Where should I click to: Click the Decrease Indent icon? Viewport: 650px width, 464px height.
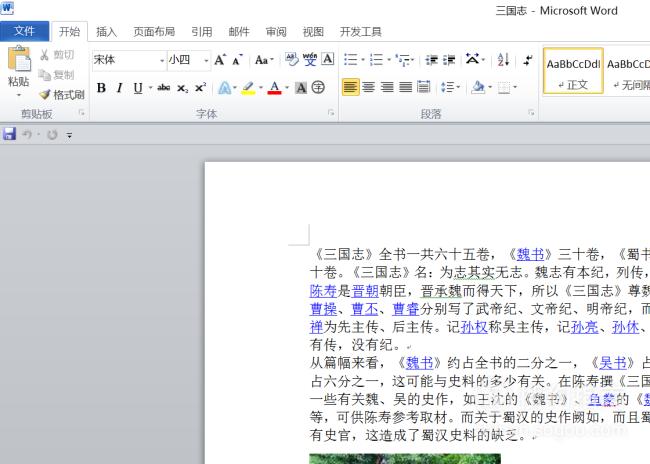432,61
